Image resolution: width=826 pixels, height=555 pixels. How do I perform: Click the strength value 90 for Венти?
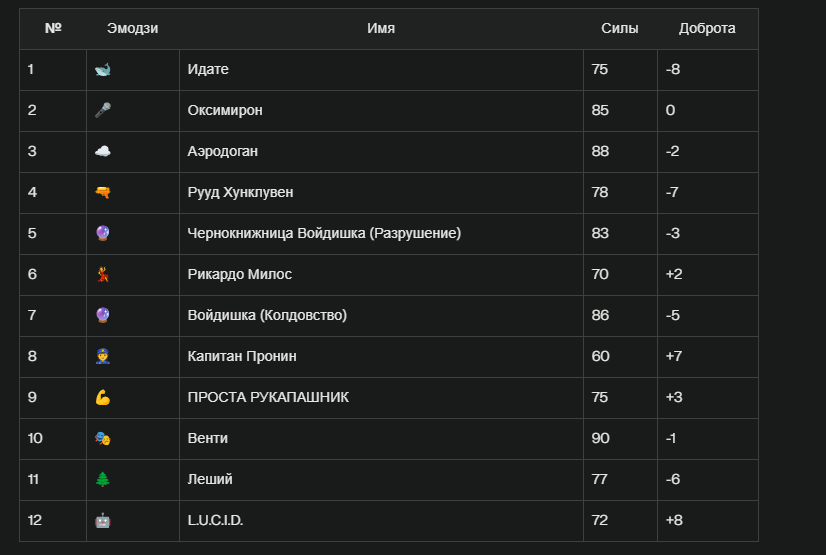(x=601, y=438)
